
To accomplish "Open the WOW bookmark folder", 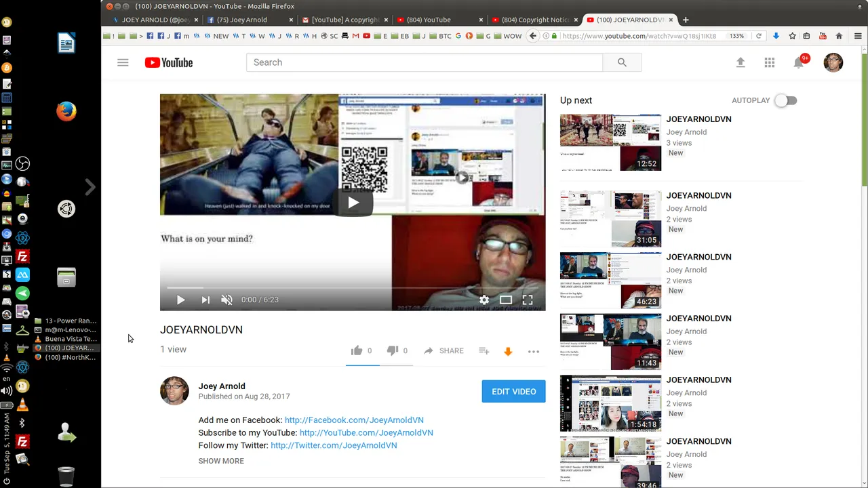I will tap(509, 36).
